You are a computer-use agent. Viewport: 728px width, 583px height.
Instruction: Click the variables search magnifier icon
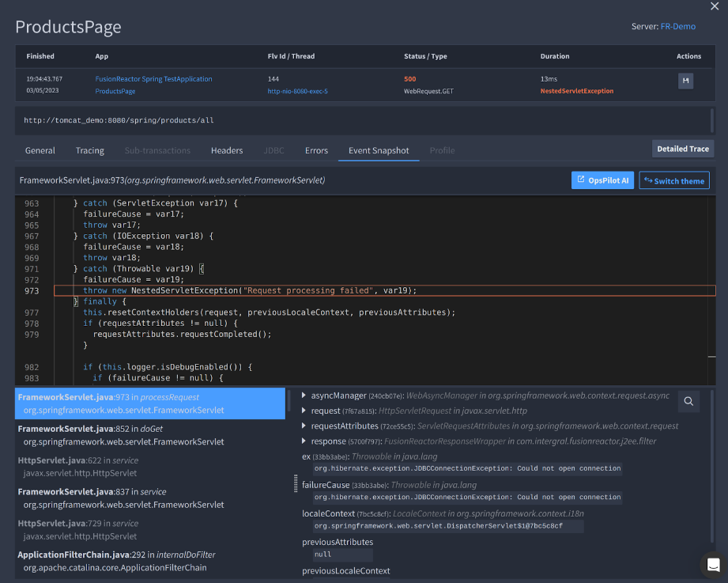(x=688, y=402)
